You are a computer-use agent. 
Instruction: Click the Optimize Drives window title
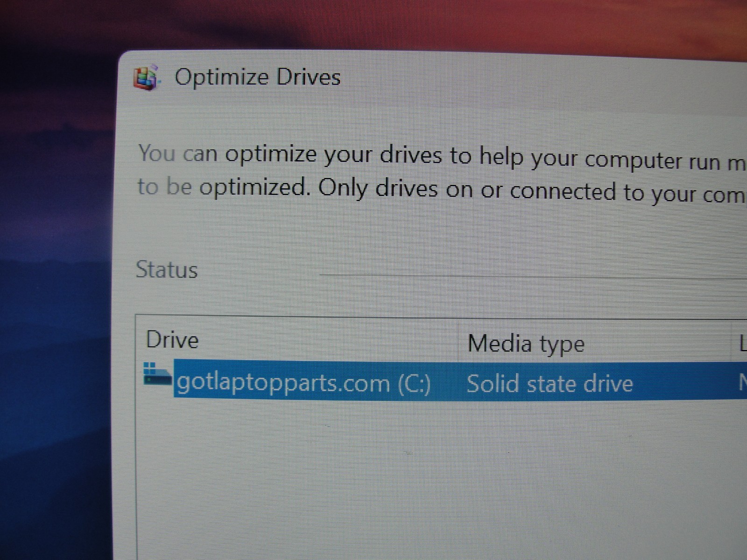click(x=257, y=77)
